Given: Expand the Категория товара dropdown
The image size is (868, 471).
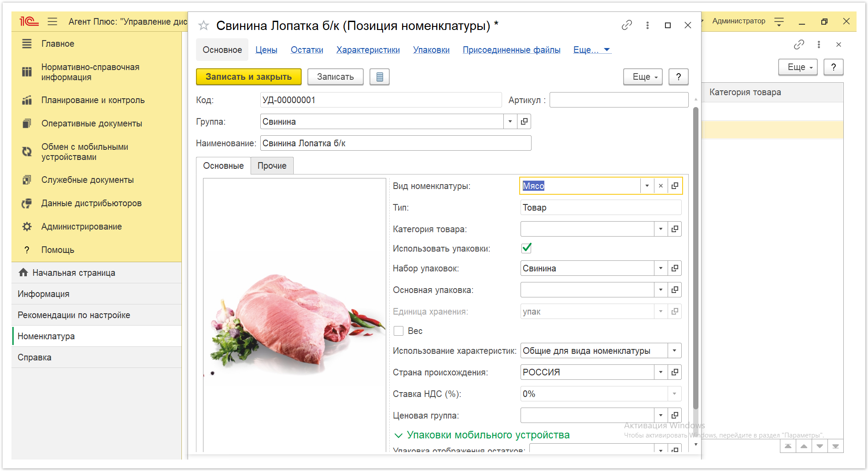Looking at the screenshot, I should tap(661, 229).
